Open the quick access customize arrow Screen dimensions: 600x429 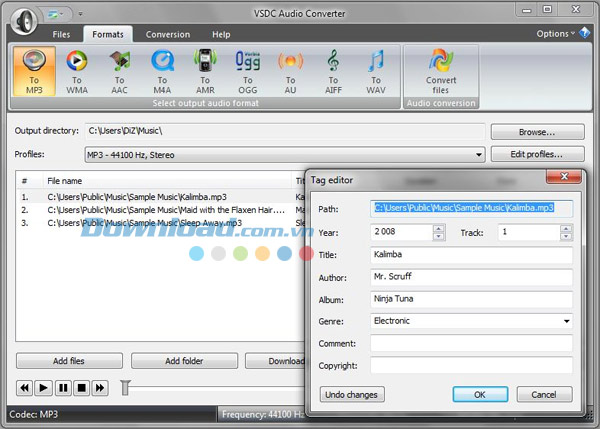pos(80,14)
